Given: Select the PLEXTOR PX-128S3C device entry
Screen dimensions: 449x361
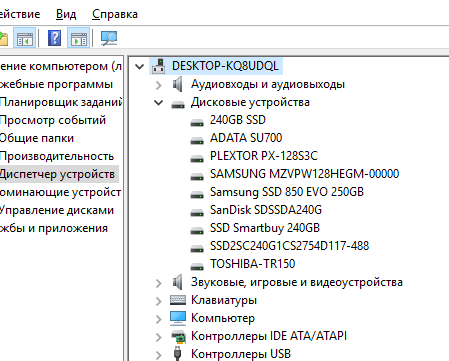Looking at the screenshot, I should pos(264,156).
